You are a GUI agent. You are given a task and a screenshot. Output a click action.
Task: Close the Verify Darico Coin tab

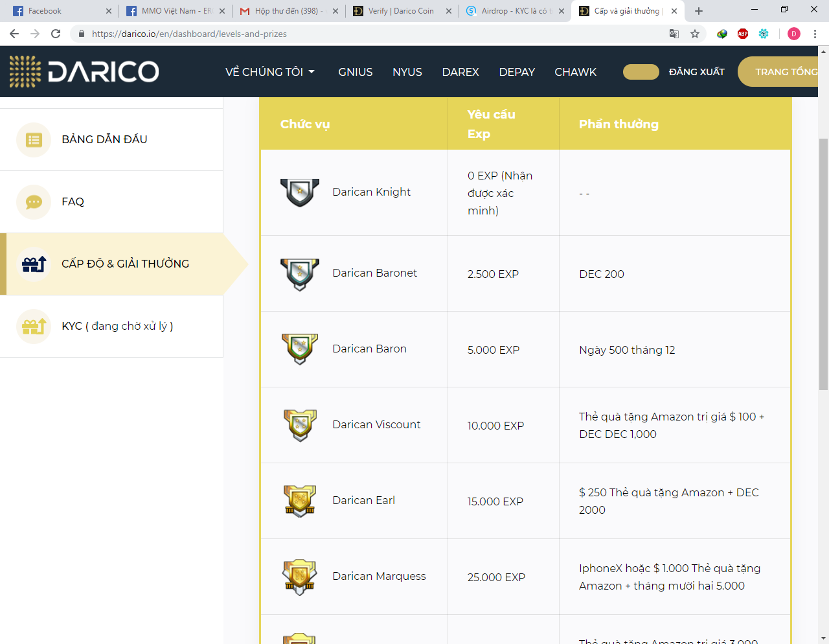click(449, 11)
